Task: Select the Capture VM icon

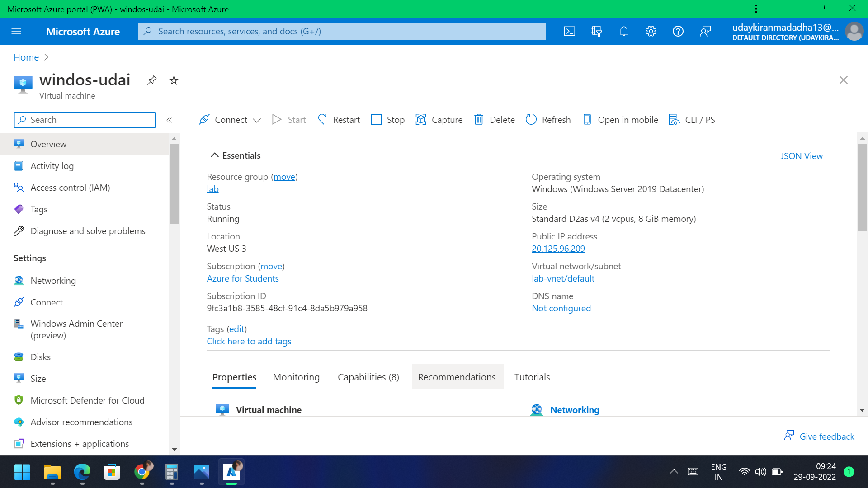Action: coord(439,119)
